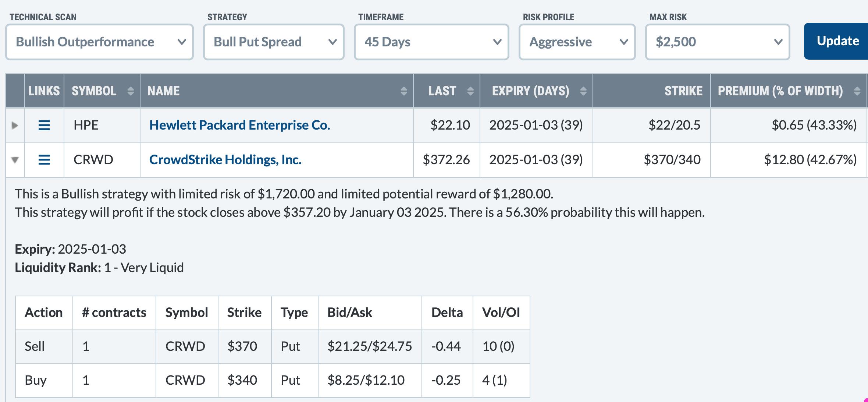
Task: Open links menu icon for CRWD row
Action: pyautogui.click(x=44, y=160)
